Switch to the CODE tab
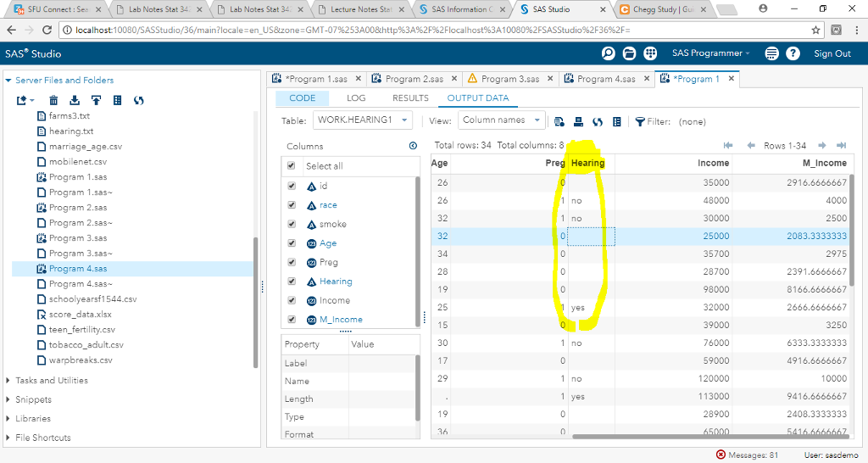 pos(303,98)
